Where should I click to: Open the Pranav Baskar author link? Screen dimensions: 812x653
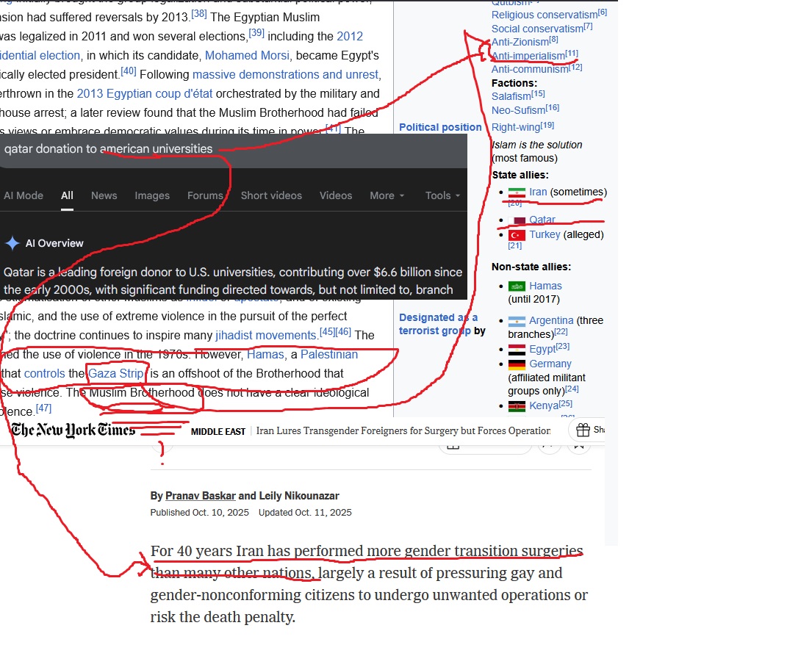(201, 496)
